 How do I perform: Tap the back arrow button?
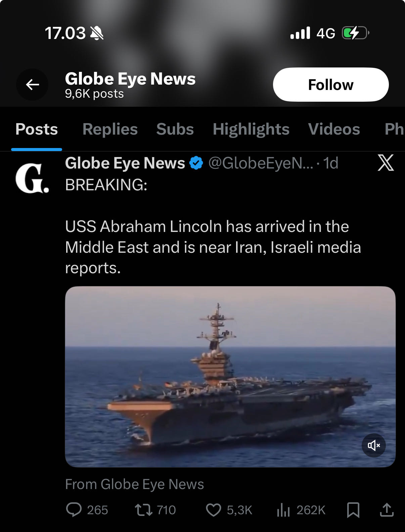(x=32, y=85)
